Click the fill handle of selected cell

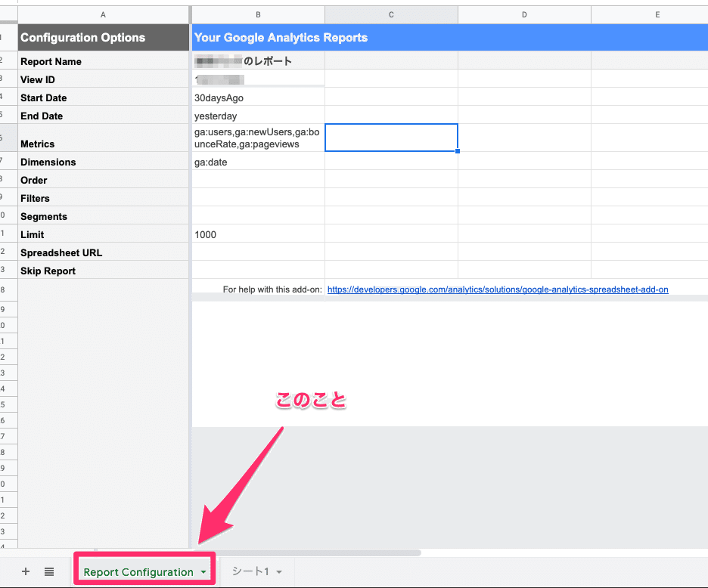(458, 151)
